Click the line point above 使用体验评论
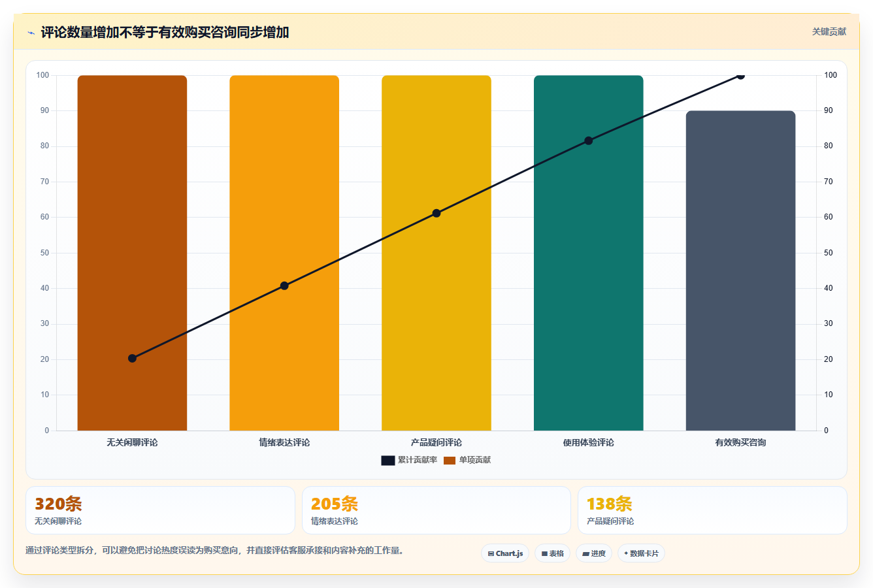873x588 pixels. click(589, 140)
